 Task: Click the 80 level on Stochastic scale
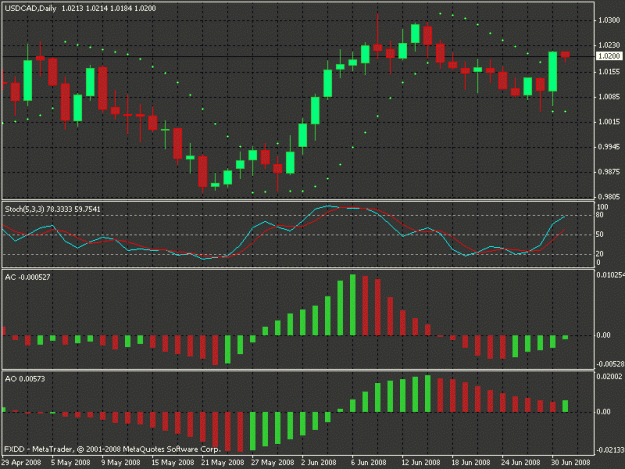(600, 215)
